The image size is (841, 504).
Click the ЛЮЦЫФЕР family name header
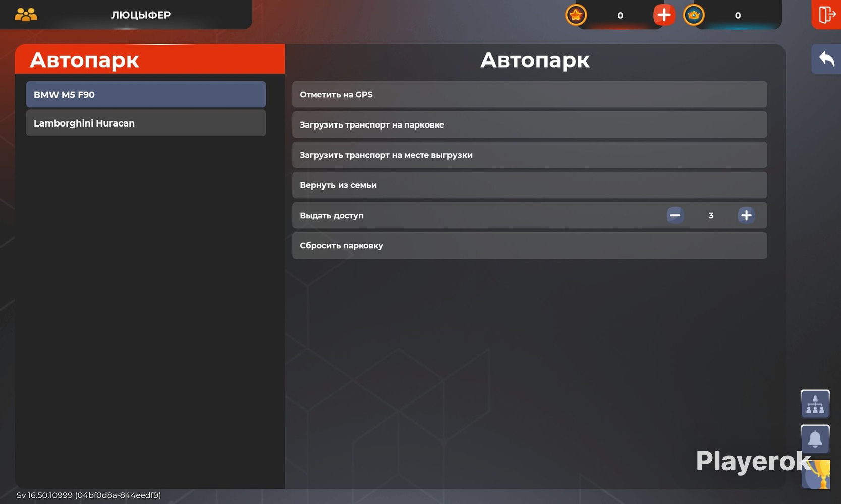141,15
